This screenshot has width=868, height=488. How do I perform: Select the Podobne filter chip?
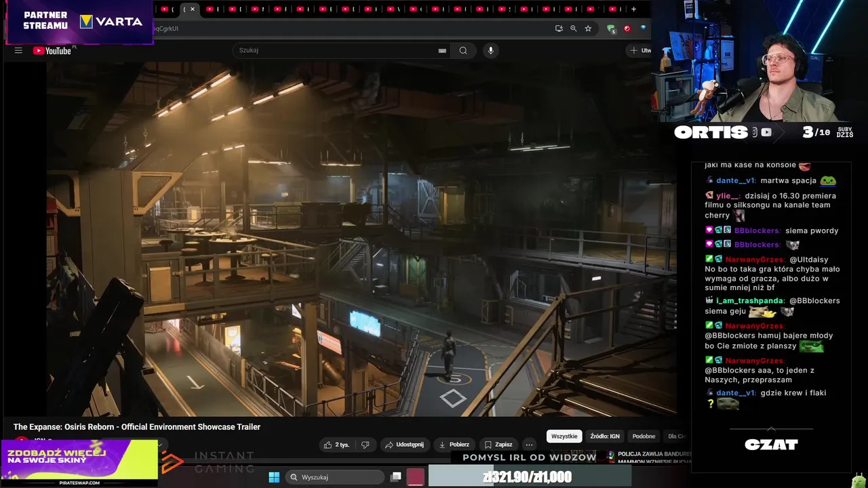pyautogui.click(x=644, y=436)
